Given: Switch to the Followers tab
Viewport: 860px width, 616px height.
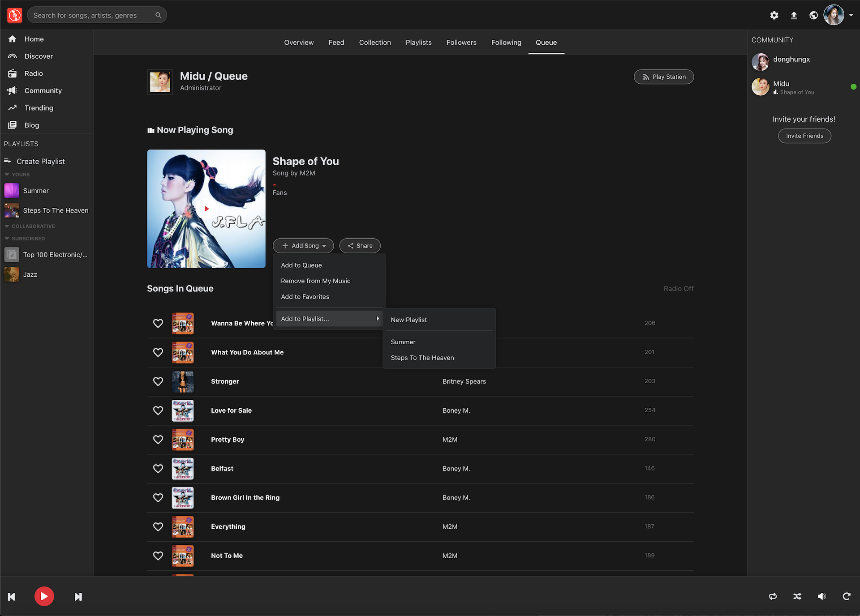Looking at the screenshot, I should click(x=461, y=43).
